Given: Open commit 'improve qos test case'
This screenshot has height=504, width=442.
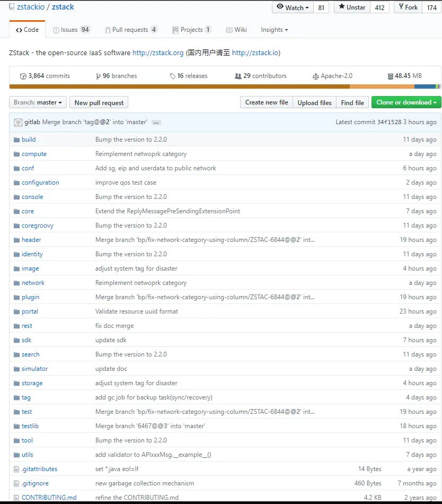Looking at the screenshot, I should [126, 183].
